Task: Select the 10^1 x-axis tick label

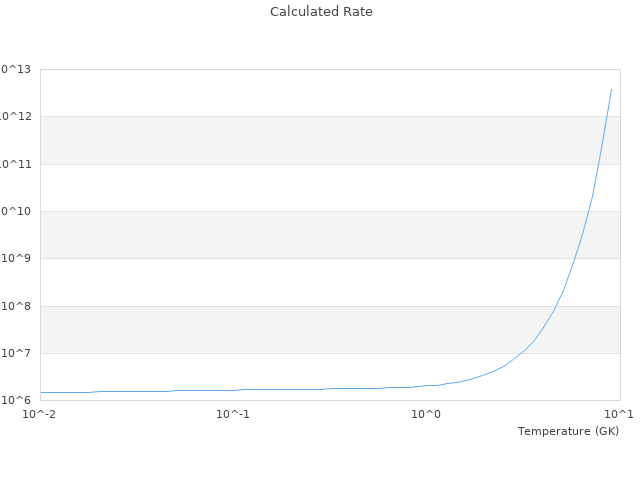Action: coord(618,414)
